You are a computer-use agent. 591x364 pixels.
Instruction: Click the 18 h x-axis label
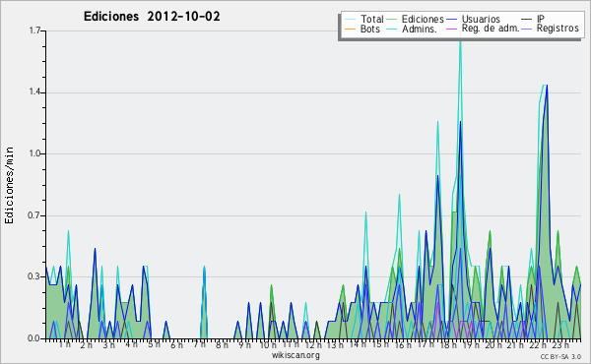(x=448, y=345)
